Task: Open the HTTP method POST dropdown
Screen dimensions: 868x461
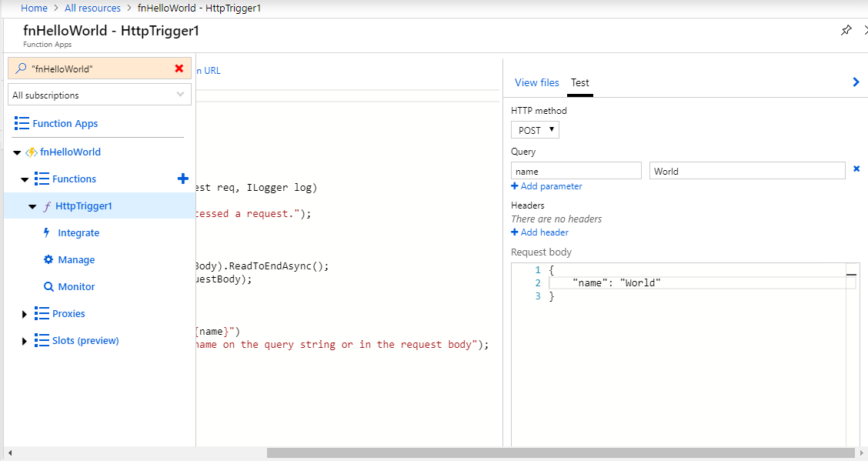Action: 534,129
